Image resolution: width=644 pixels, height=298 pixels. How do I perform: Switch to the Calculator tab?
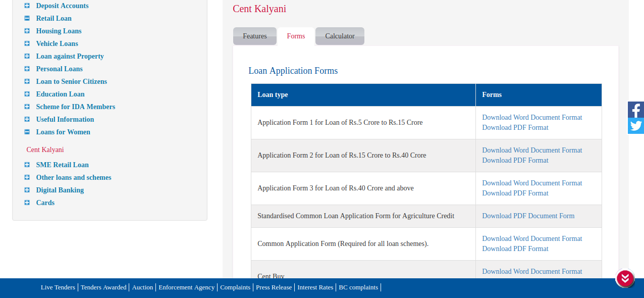click(x=340, y=36)
